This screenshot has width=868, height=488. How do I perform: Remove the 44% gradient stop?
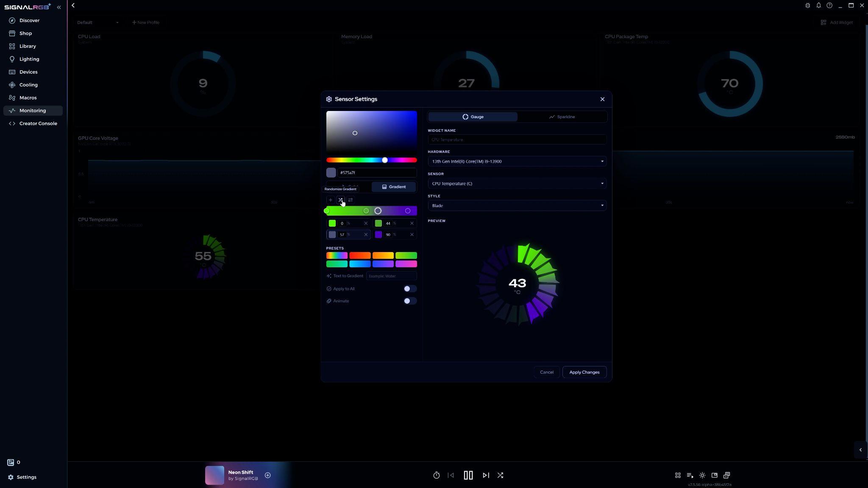click(412, 223)
